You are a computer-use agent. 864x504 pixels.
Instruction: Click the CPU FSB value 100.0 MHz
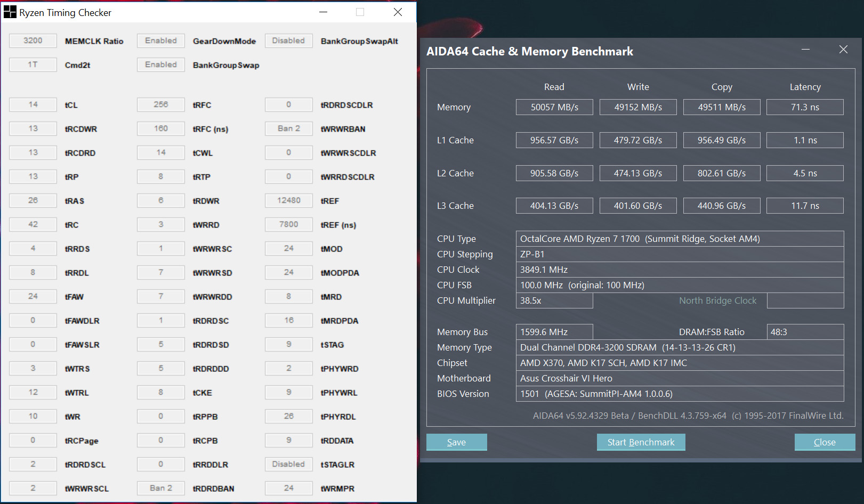point(680,285)
